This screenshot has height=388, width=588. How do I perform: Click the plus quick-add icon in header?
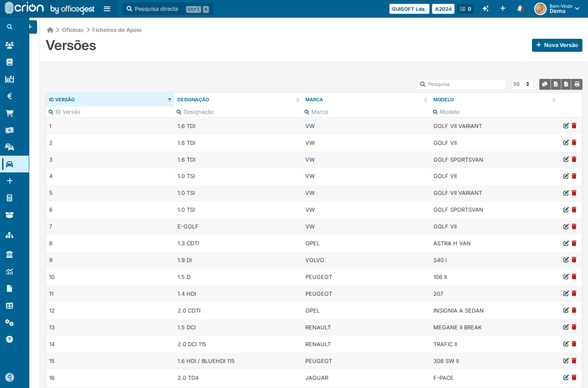pyautogui.click(x=503, y=9)
